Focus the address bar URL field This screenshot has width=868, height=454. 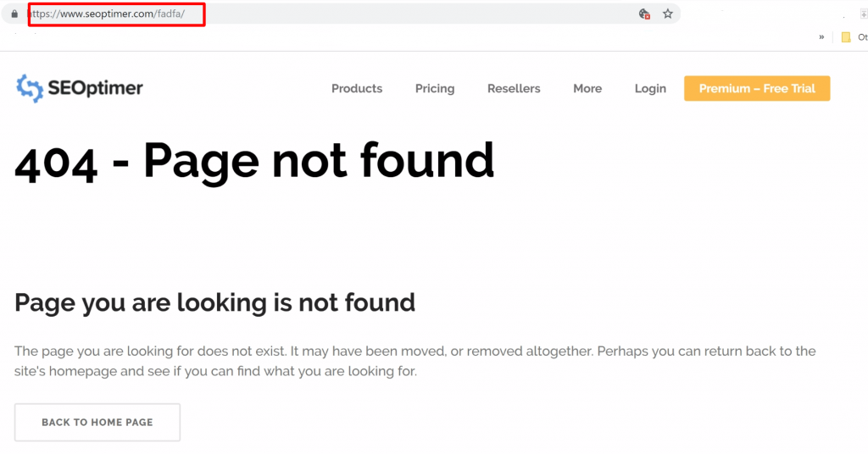click(x=339, y=14)
